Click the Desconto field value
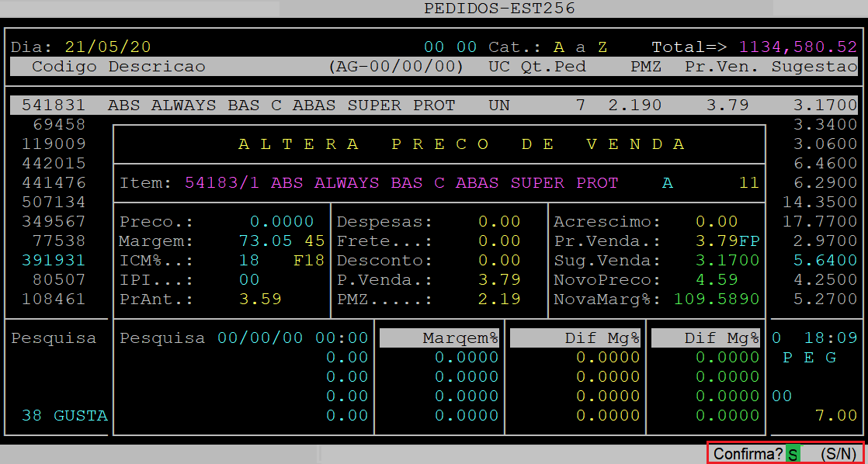This screenshot has height=464, width=868. pyautogui.click(x=499, y=260)
